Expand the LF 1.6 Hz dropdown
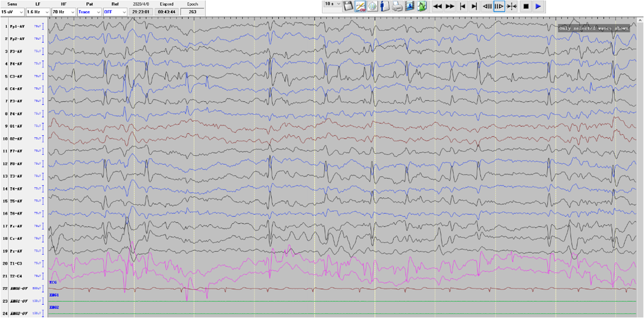 (x=38, y=12)
